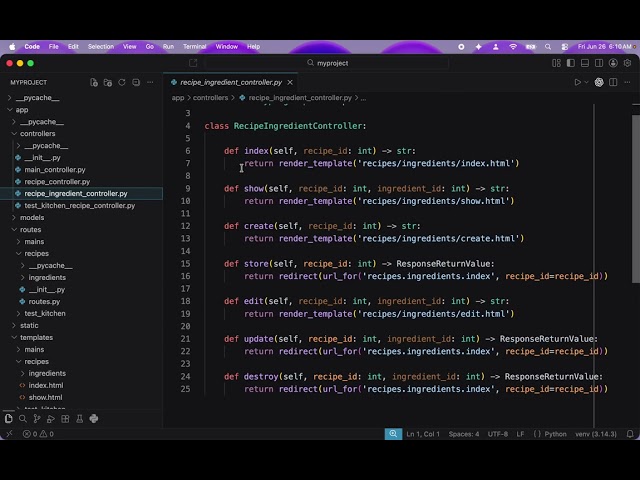Click UTF-8 encoding in status bar
The image size is (640, 480).
coord(498,434)
